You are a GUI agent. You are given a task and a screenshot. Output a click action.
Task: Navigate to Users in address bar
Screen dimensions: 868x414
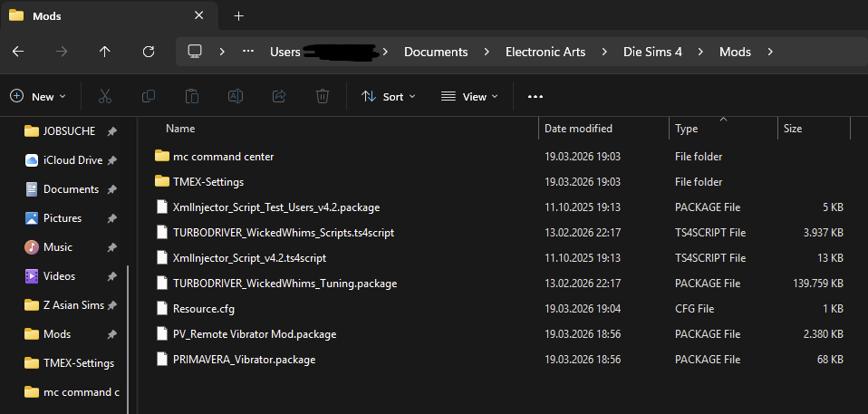[x=285, y=52]
